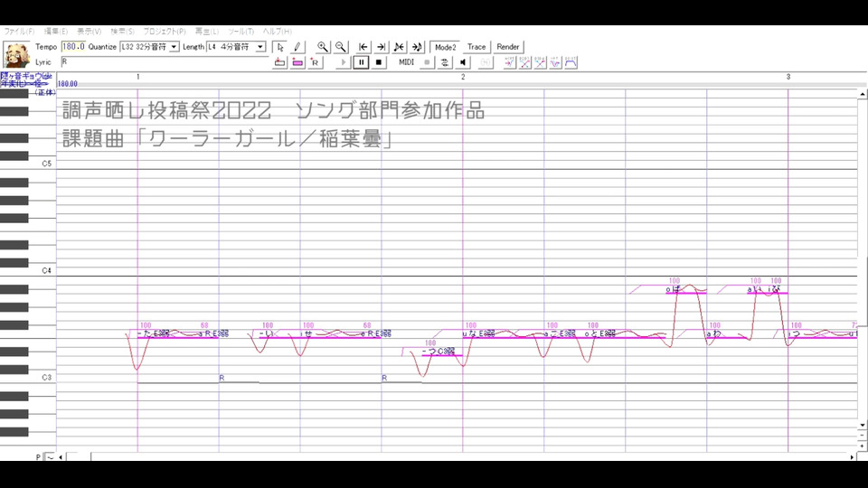This screenshot has width=868, height=488.
Task: Click the fourth envelope preset icon
Action: tap(556, 62)
